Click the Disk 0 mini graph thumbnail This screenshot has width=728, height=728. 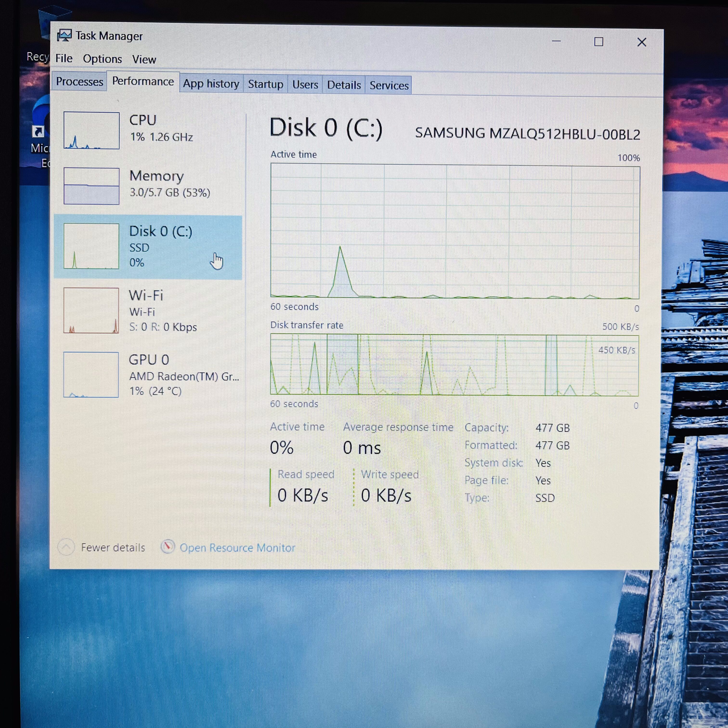tap(91, 246)
